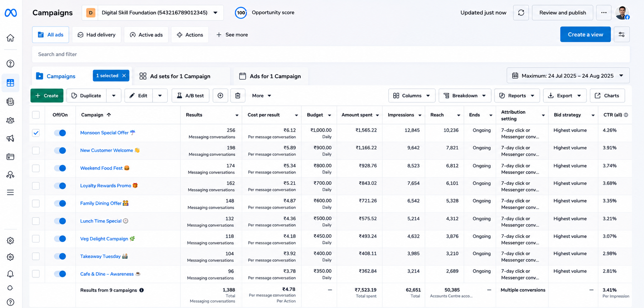
Task: Open the Columns dropdown
Action: 412,95
